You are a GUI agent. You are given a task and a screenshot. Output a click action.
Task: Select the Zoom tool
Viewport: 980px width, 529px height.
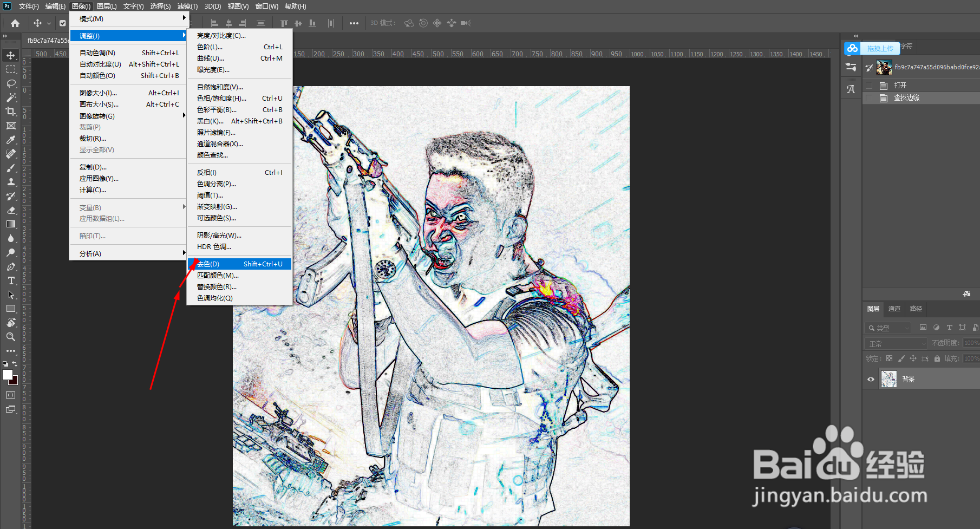pos(11,337)
